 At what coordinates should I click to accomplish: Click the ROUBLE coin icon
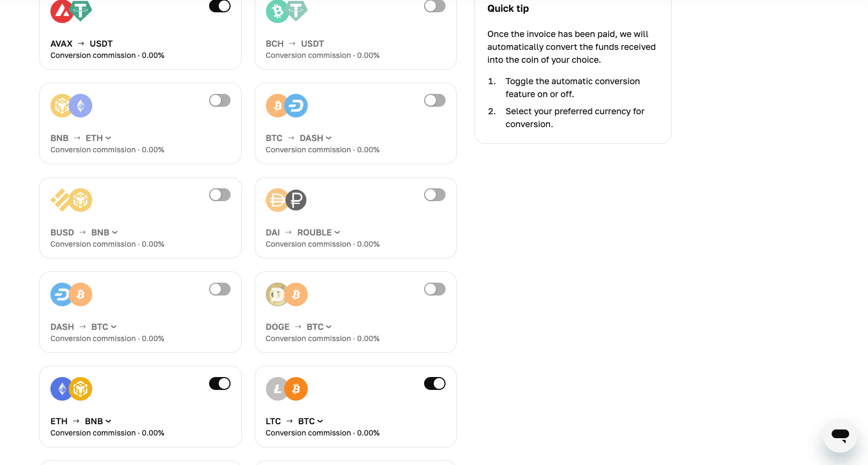[x=295, y=200]
